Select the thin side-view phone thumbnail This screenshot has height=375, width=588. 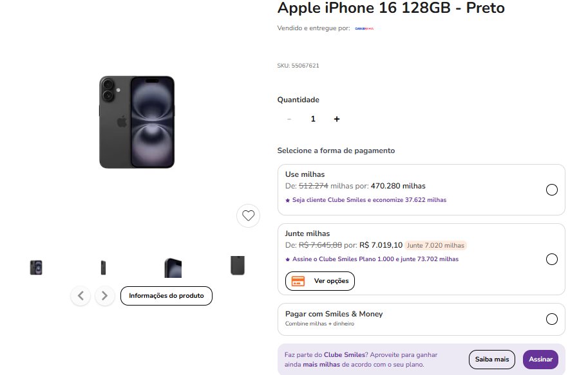click(x=103, y=268)
